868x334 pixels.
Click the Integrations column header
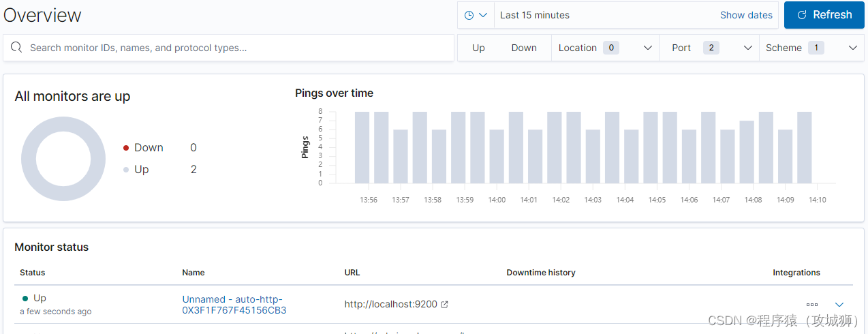[x=796, y=273]
